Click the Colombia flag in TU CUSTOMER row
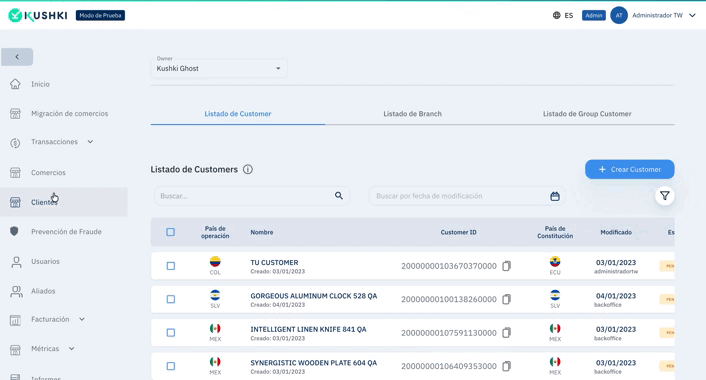The height and width of the screenshot is (380, 706). coord(215,262)
